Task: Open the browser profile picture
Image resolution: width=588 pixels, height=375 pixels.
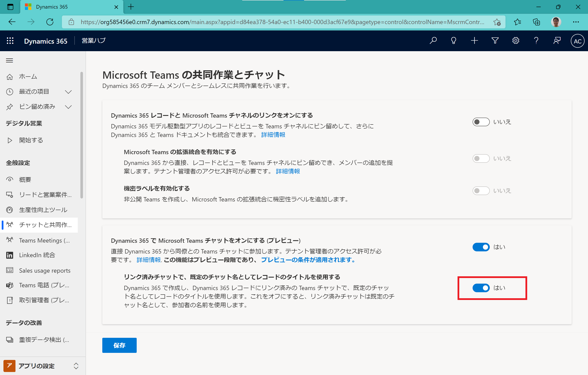Action: pos(556,22)
